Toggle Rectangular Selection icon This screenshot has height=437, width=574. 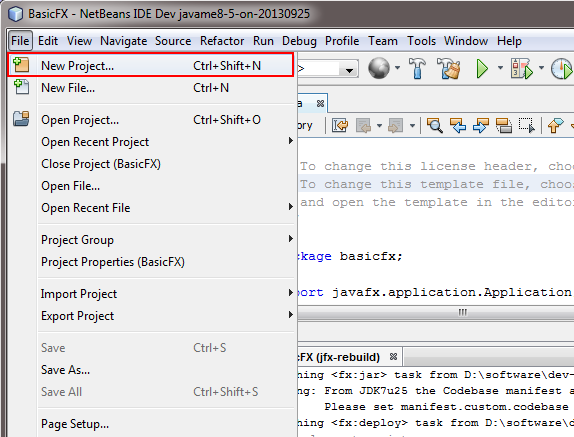click(527, 126)
